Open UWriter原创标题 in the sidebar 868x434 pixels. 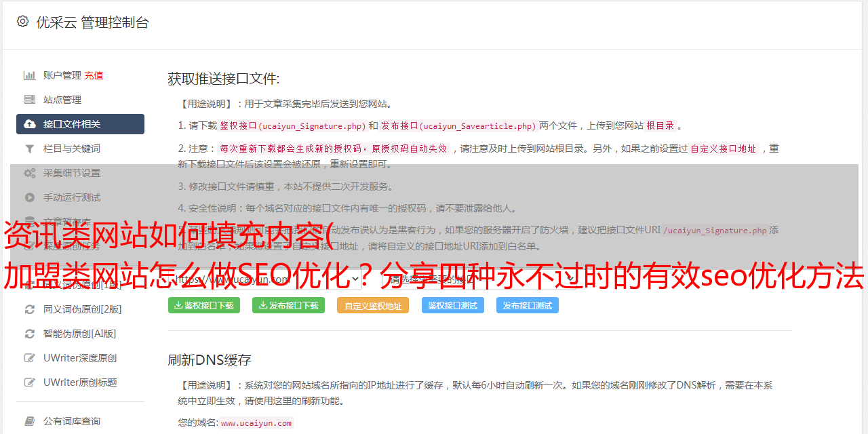[x=80, y=382]
